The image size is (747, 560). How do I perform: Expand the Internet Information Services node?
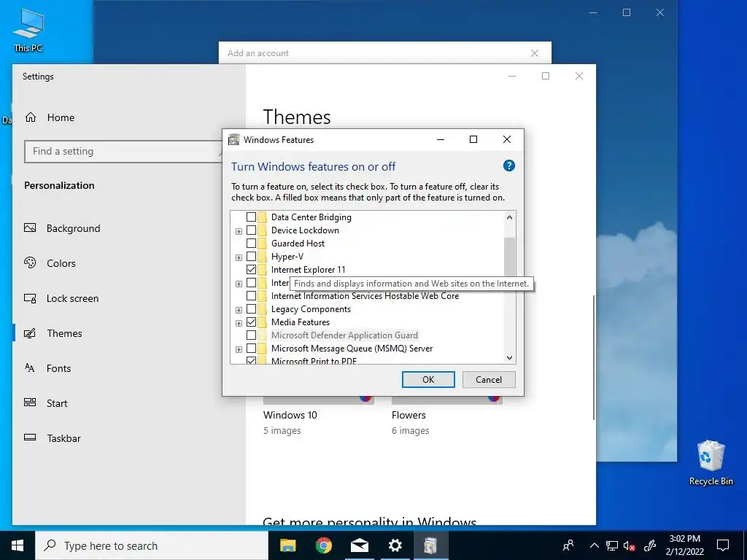pos(239,284)
